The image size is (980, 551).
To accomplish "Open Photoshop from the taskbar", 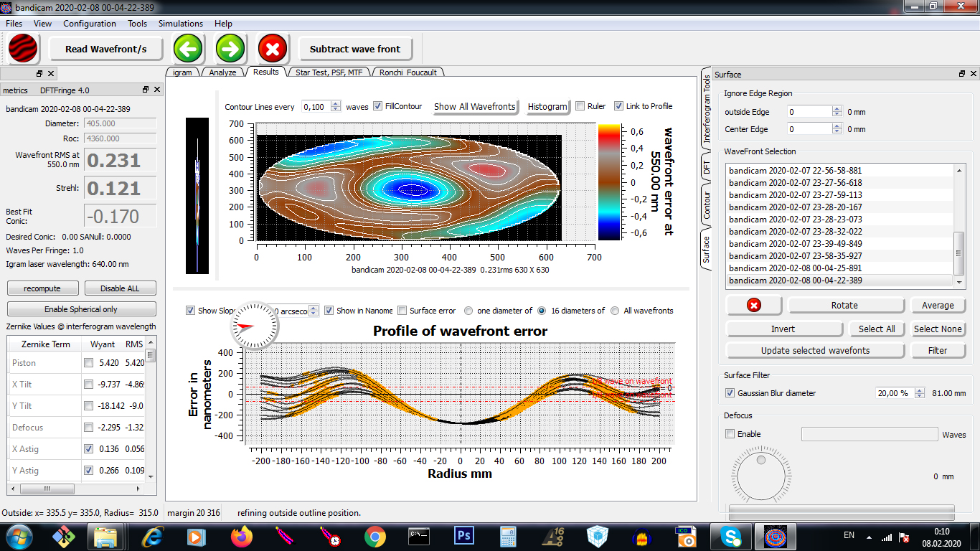I will pos(464,536).
